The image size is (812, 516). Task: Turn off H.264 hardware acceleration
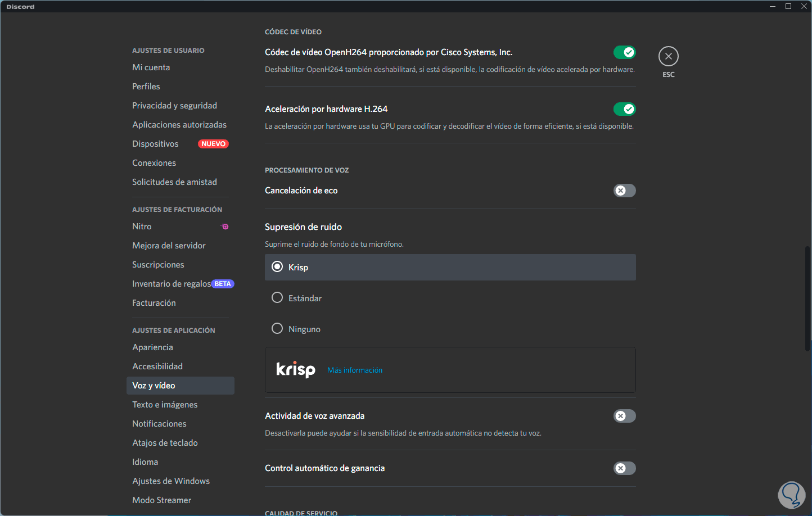[x=624, y=109]
